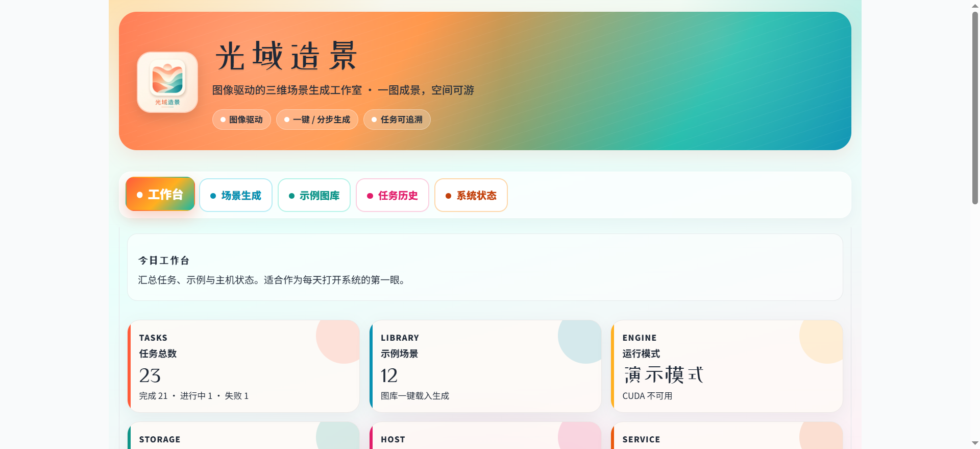
Task: Click the 任务可追溯 tag pill
Action: (x=397, y=120)
